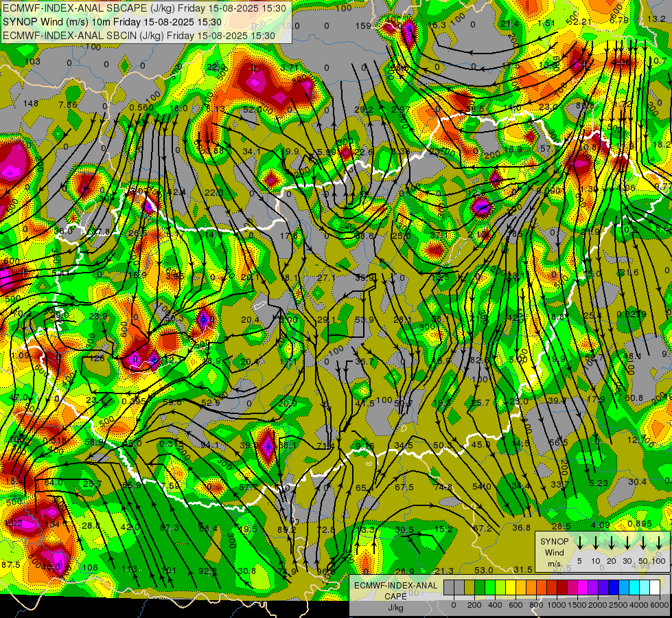This screenshot has height=618, width=672.
Task: Click the map value 5.23
Action: [x=599, y=483]
